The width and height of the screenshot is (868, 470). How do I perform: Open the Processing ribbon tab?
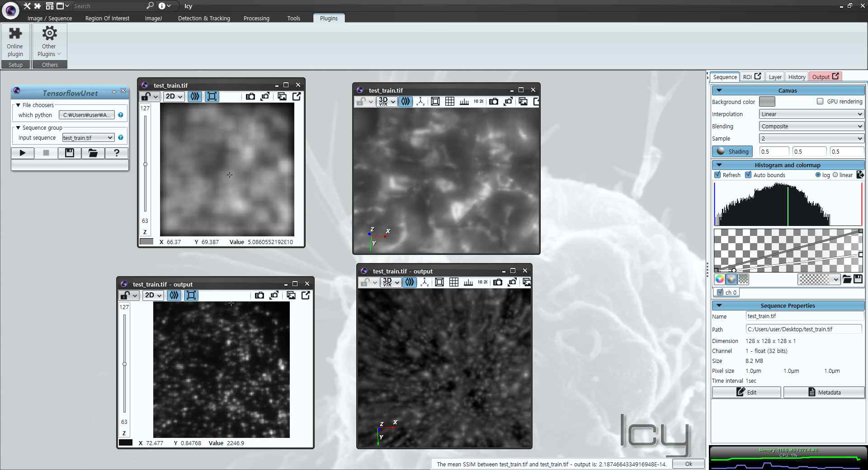(256, 19)
